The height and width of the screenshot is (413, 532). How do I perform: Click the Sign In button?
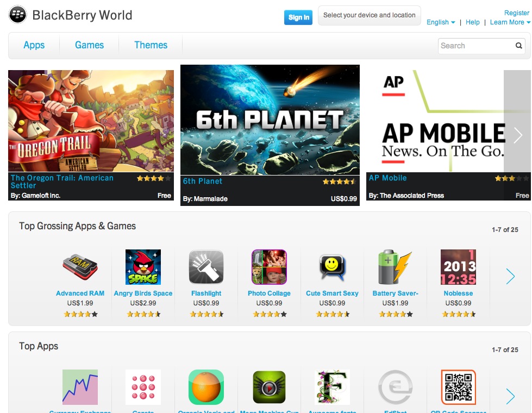click(298, 17)
